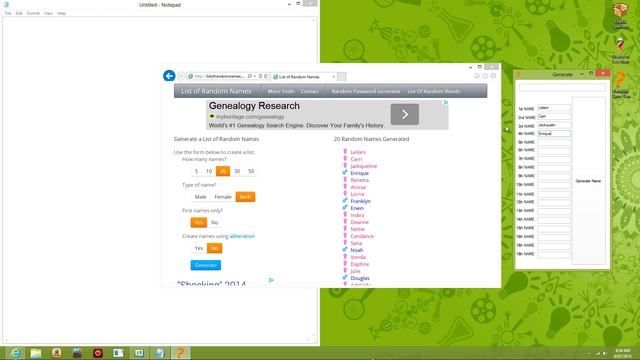Click the name Enrique in the list
Image resolution: width=640 pixels, height=360 pixels.
[360, 173]
